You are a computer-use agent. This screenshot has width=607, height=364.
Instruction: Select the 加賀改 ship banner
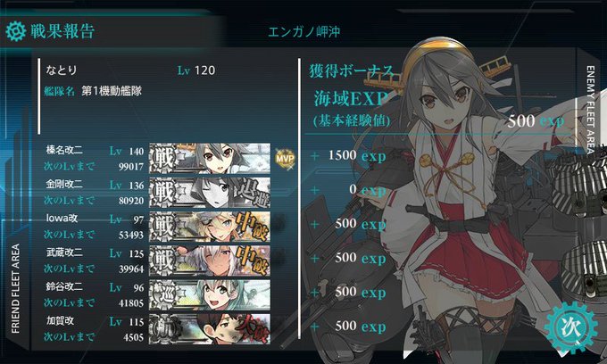tap(210, 328)
